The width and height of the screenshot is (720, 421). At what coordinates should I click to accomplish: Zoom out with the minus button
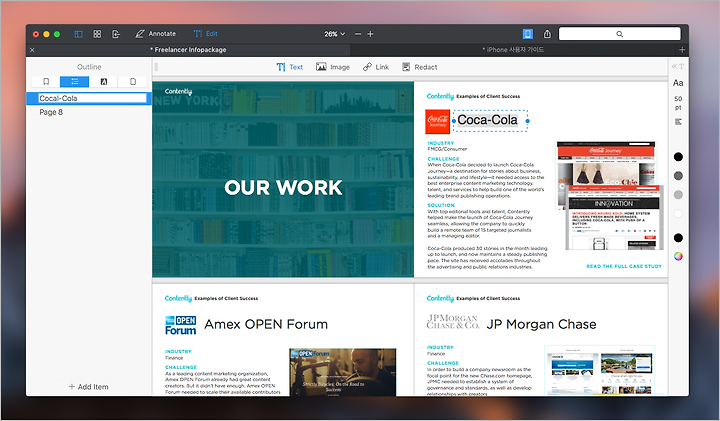point(358,34)
